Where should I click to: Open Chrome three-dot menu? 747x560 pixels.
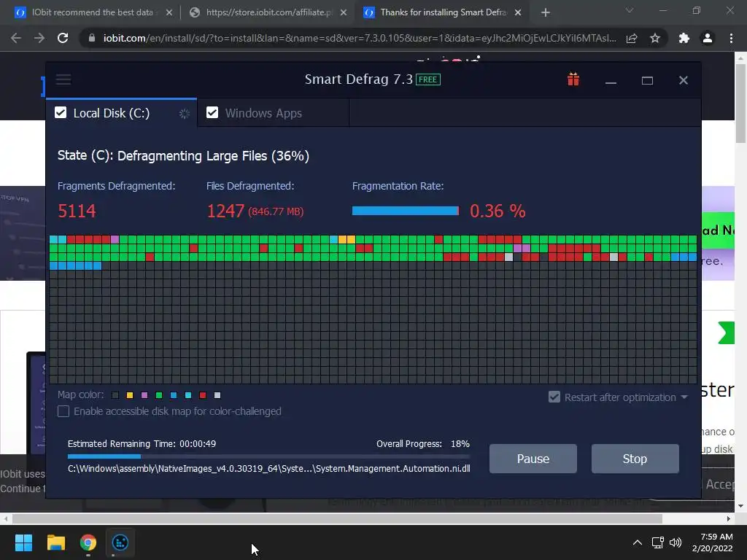coord(731,38)
